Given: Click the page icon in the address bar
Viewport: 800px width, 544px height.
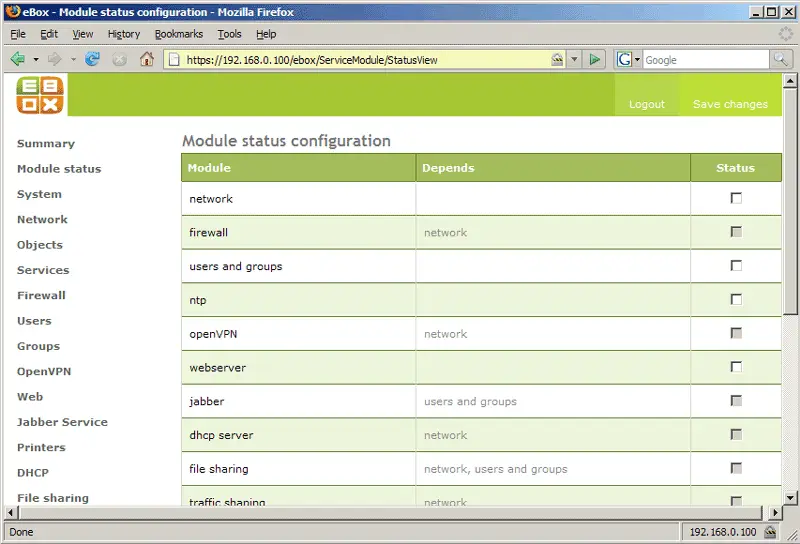Looking at the screenshot, I should click(x=174, y=60).
